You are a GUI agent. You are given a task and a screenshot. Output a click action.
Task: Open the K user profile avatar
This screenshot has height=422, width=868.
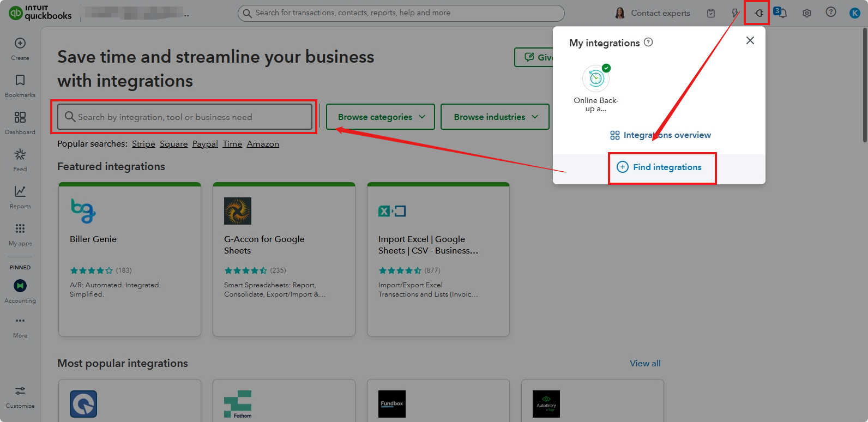pyautogui.click(x=855, y=13)
